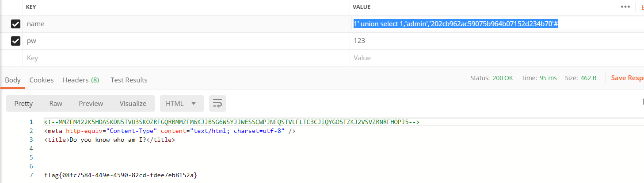Open the Headers (8) tab
644x183 pixels.
click(x=81, y=80)
